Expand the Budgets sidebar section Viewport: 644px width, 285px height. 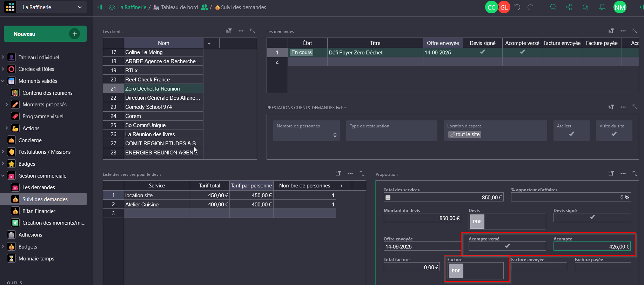(x=3, y=246)
